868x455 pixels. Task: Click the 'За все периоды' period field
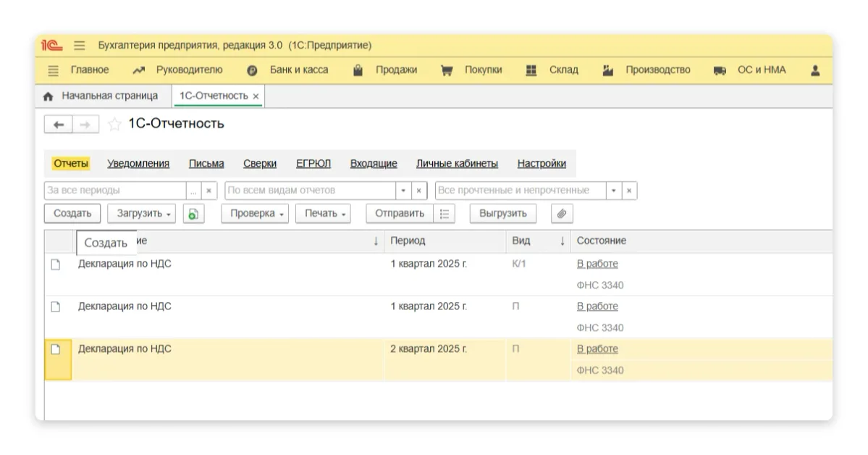(x=114, y=191)
